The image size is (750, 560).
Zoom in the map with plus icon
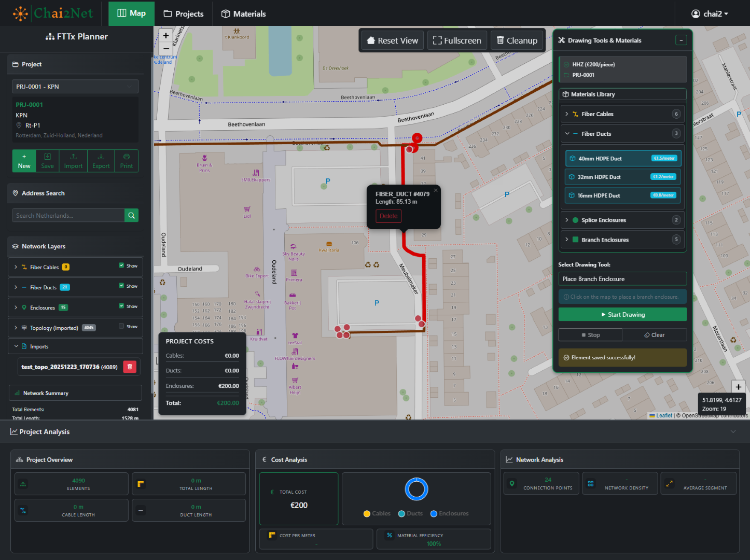(166, 36)
